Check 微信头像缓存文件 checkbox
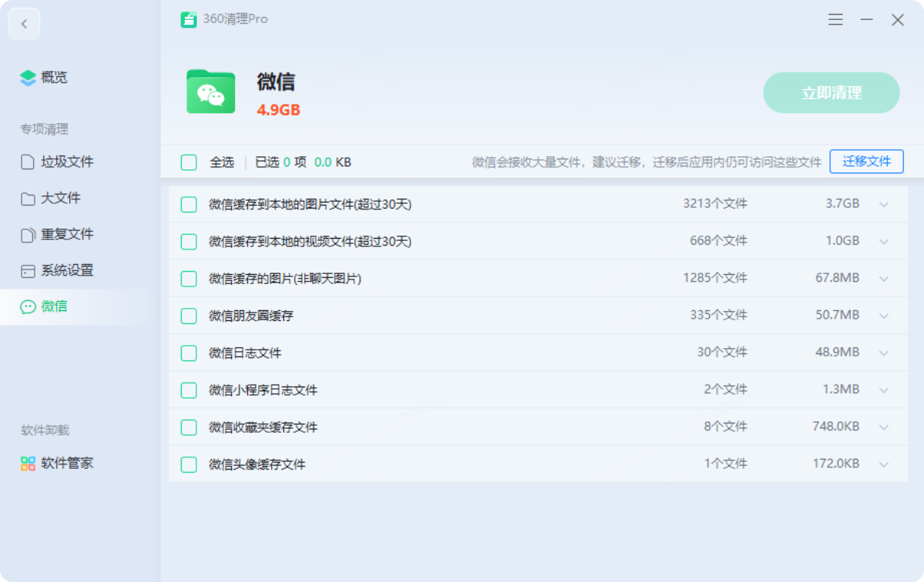The width and height of the screenshot is (924, 582). pyautogui.click(x=189, y=464)
